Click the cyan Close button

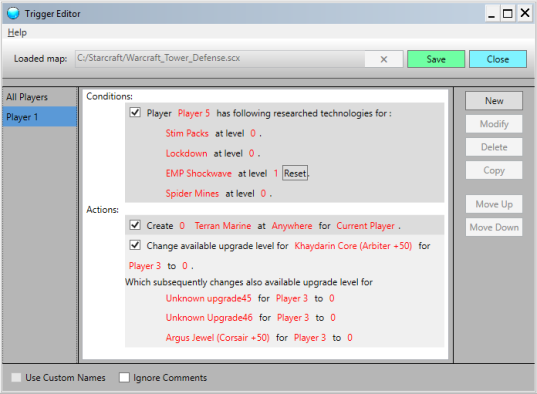[498, 59]
